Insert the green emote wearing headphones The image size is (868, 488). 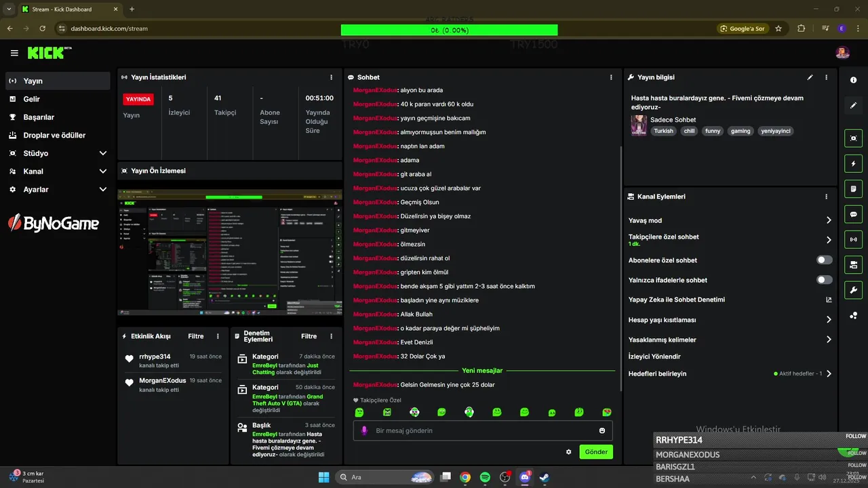469,412
